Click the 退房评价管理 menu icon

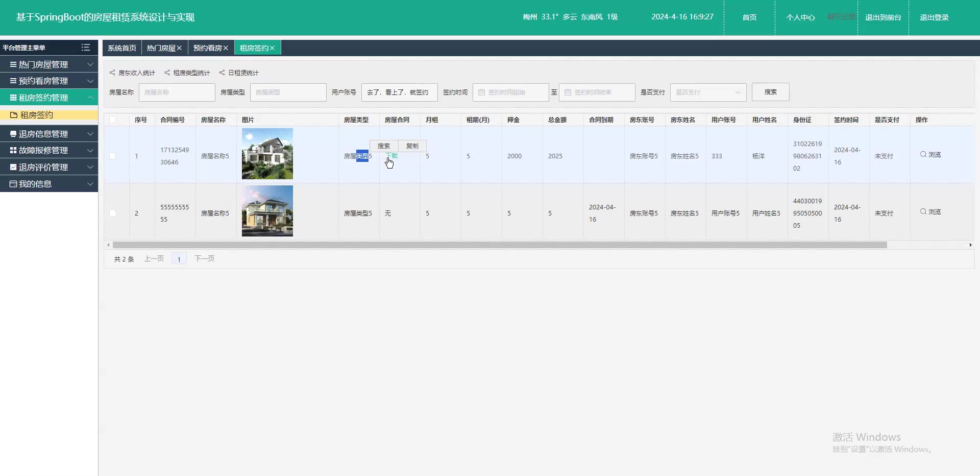coord(13,167)
